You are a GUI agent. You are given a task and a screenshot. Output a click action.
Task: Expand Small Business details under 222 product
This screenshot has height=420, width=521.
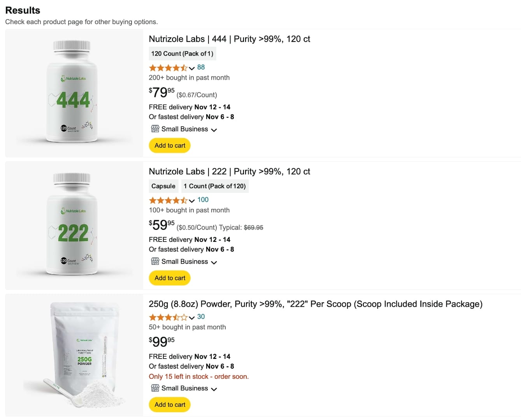[214, 262]
